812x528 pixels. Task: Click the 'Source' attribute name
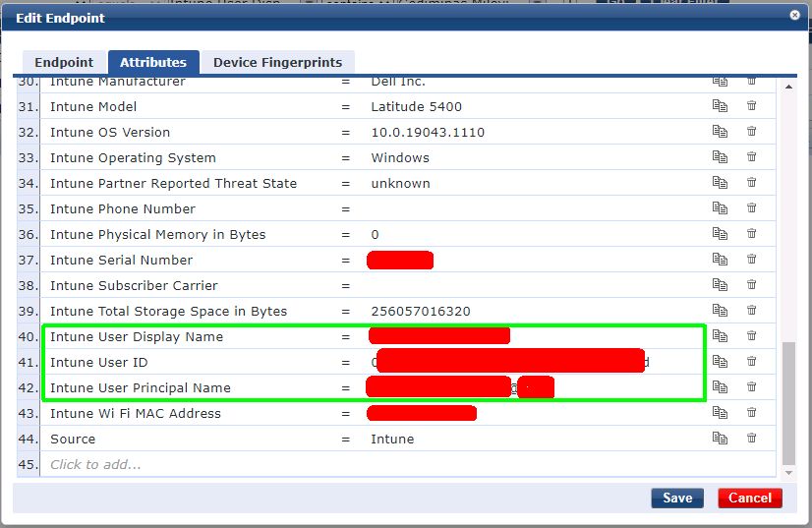73,439
